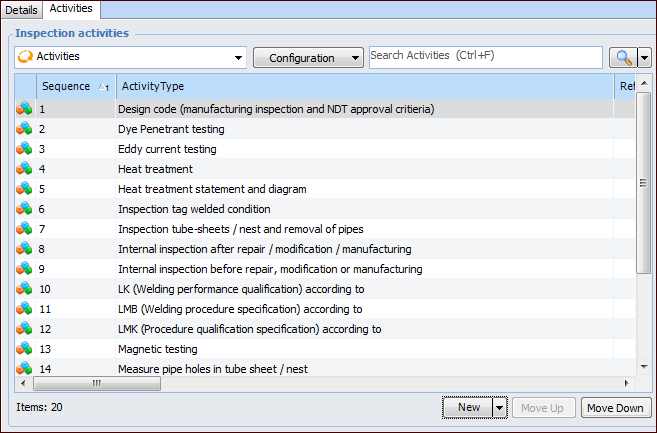Select the Activities tab
The width and height of the screenshot is (657, 433).
click(x=71, y=9)
